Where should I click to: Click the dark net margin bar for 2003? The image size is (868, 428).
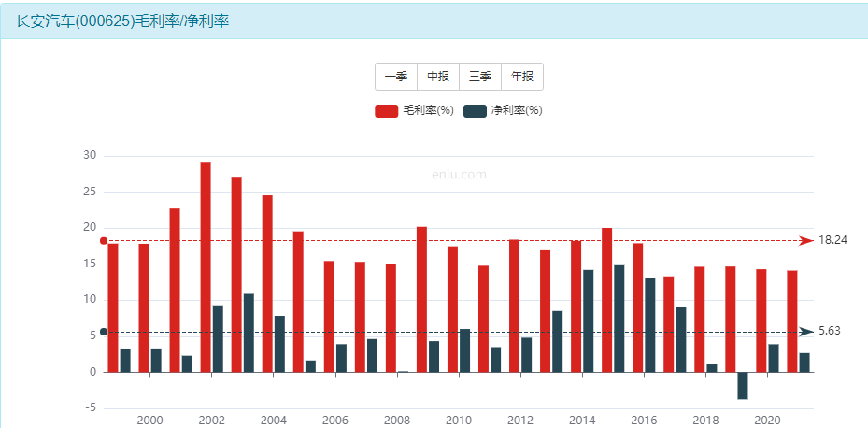click(x=249, y=334)
